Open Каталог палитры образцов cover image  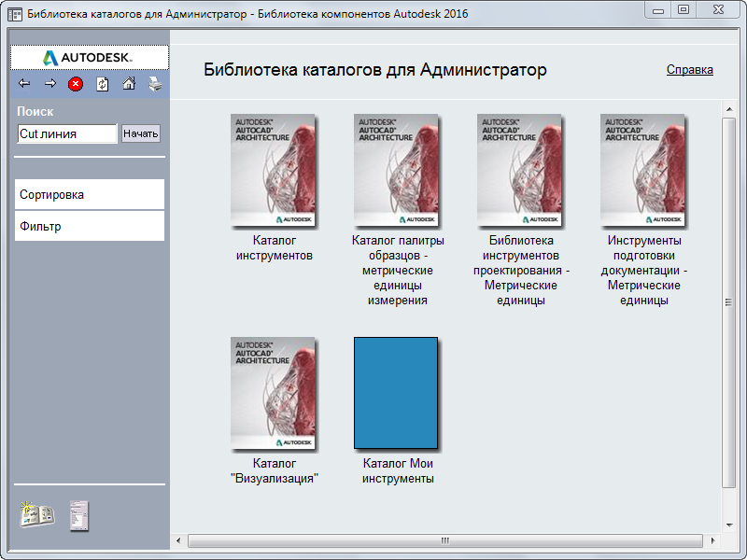[396, 170]
